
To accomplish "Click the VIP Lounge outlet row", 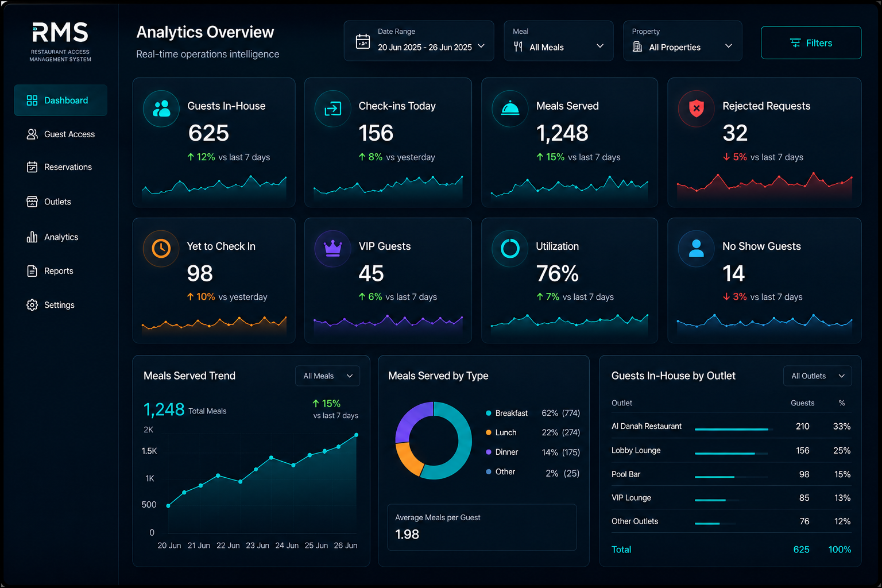I will (731, 498).
